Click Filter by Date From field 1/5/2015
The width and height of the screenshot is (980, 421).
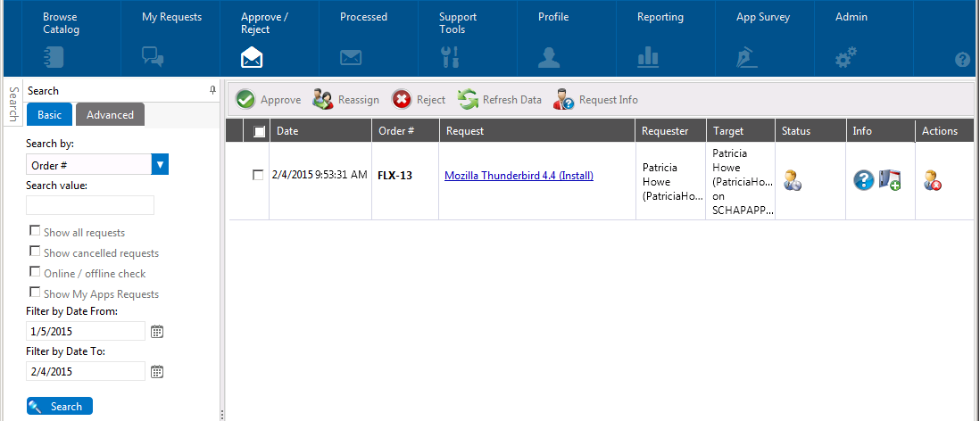click(86, 331)
